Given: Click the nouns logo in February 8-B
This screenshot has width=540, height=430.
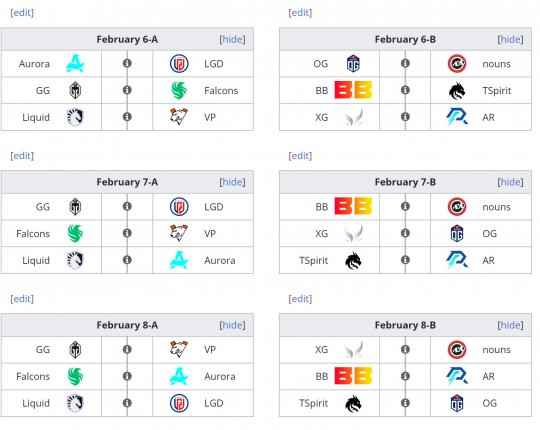Looking at the screenshot, I should tap(457, 349).
